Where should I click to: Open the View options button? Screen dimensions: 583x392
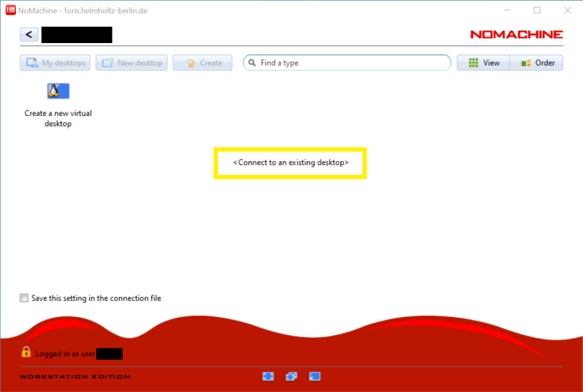(484, 62)
